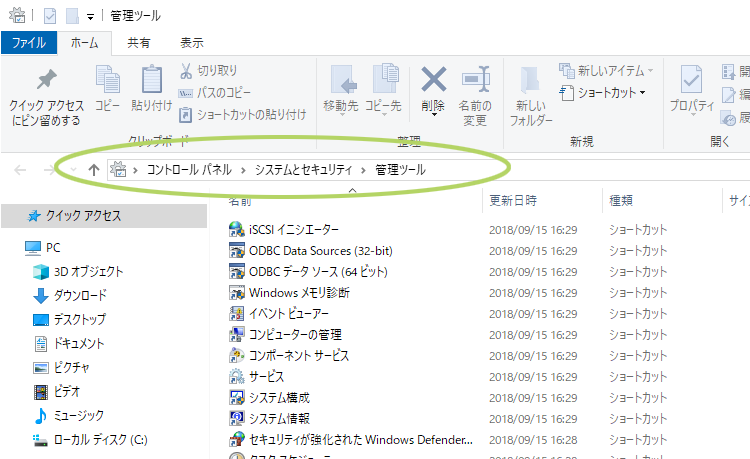
Task: Select コンポーネント サービス shortcut
Action: pyautogui.click(x=299, y=356)
